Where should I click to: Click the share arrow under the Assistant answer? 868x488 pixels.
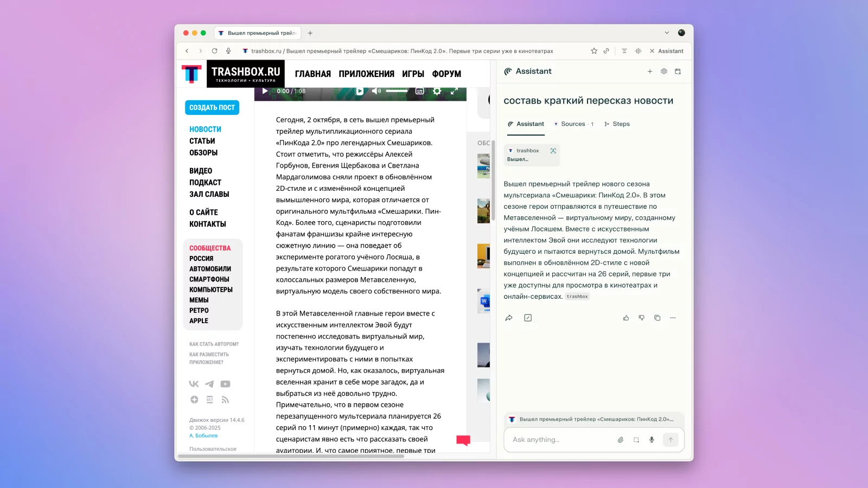(x=509, y=318)
